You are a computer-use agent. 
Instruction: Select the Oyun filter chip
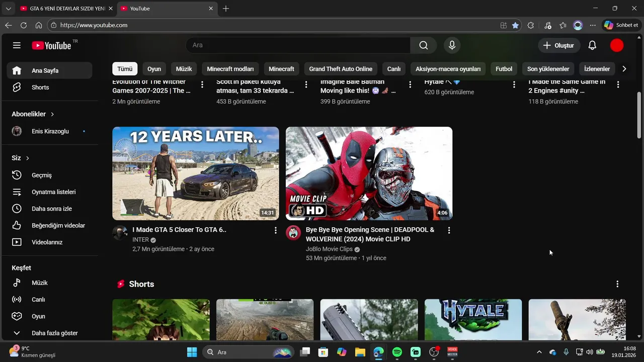point(154,69)
